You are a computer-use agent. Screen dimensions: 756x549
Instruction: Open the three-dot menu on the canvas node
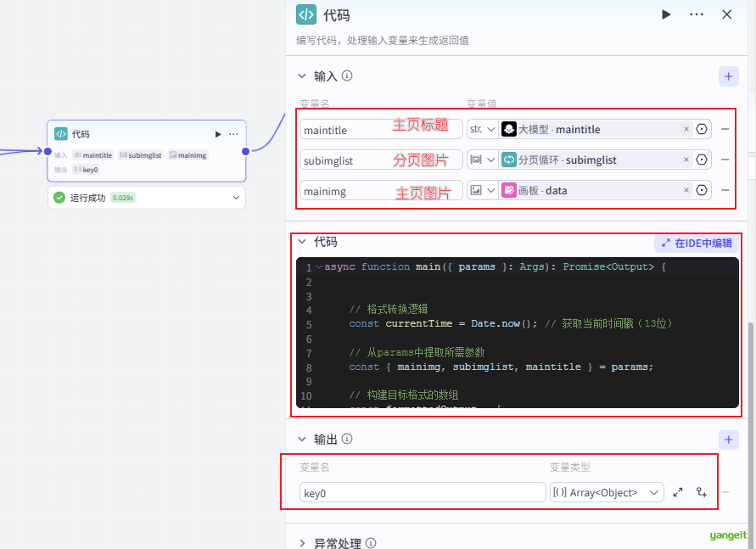pos(232,134)
